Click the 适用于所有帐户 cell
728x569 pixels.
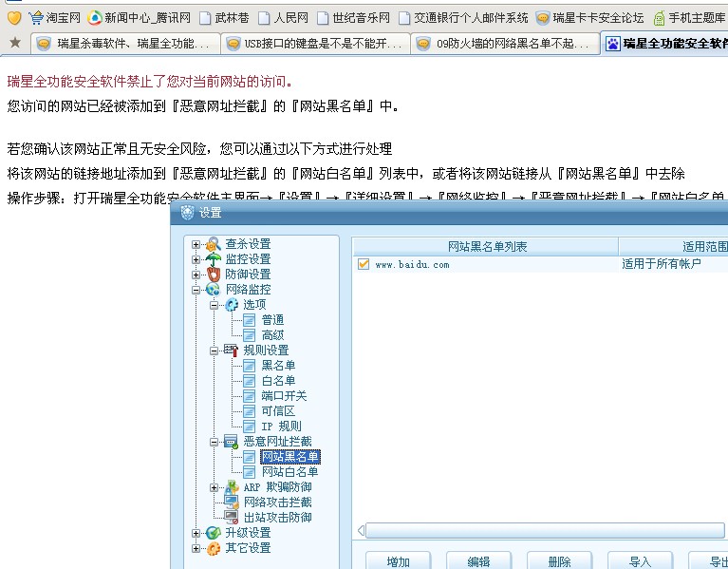pos(662,264)
